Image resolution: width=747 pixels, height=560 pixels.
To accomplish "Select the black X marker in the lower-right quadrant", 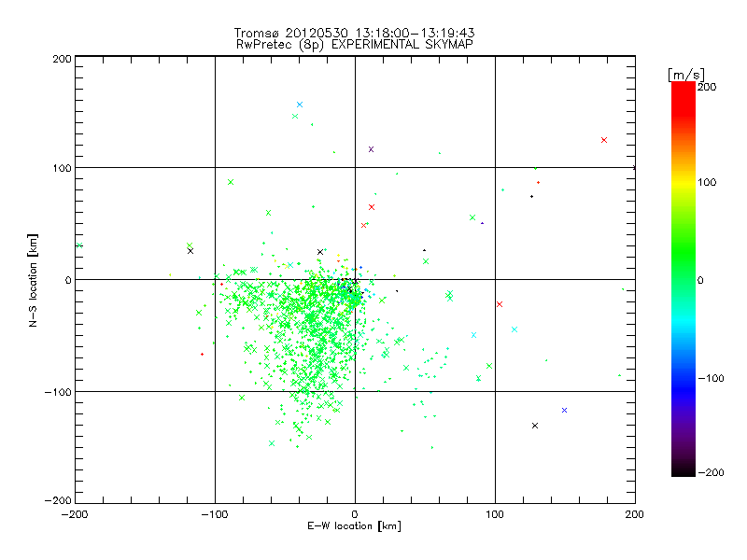I will 535,426.
